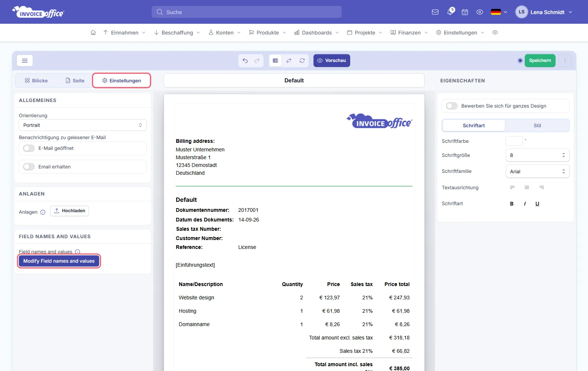Image resolution: width=588 pixels, height=371 pixels.
Task: Click the info icon beside Anlagen
Action: [x=43, y=212]
